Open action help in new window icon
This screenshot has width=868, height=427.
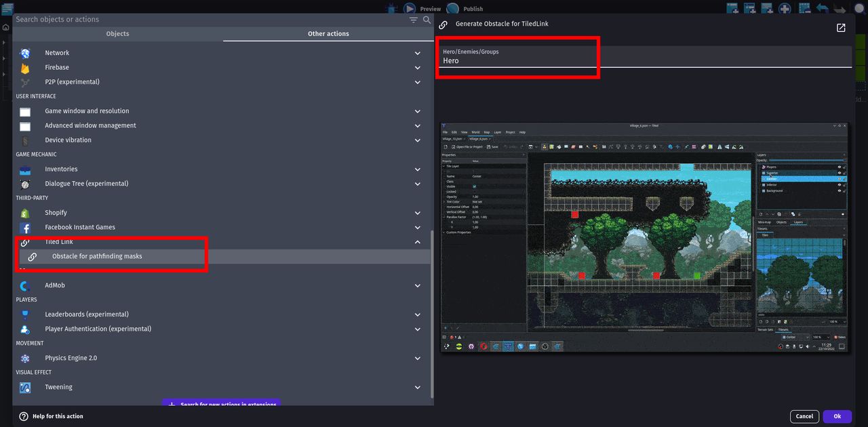(x=841, y=28)
